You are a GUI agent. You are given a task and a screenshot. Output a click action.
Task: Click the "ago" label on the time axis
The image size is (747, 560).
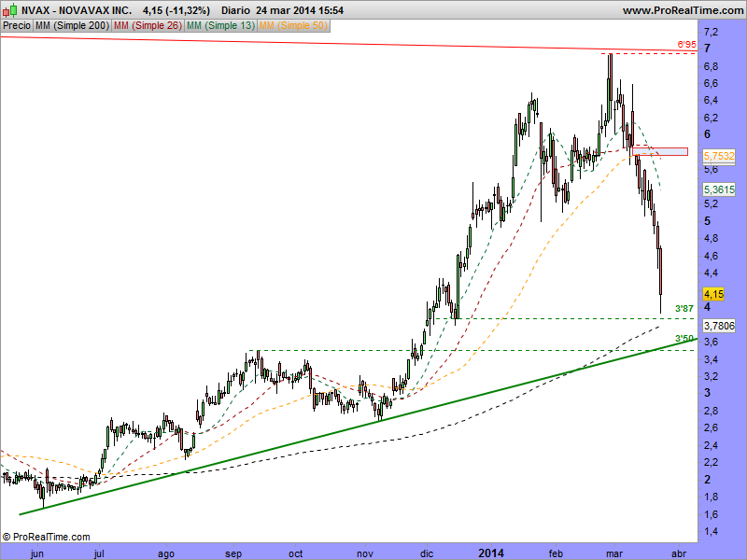[166, 553]
